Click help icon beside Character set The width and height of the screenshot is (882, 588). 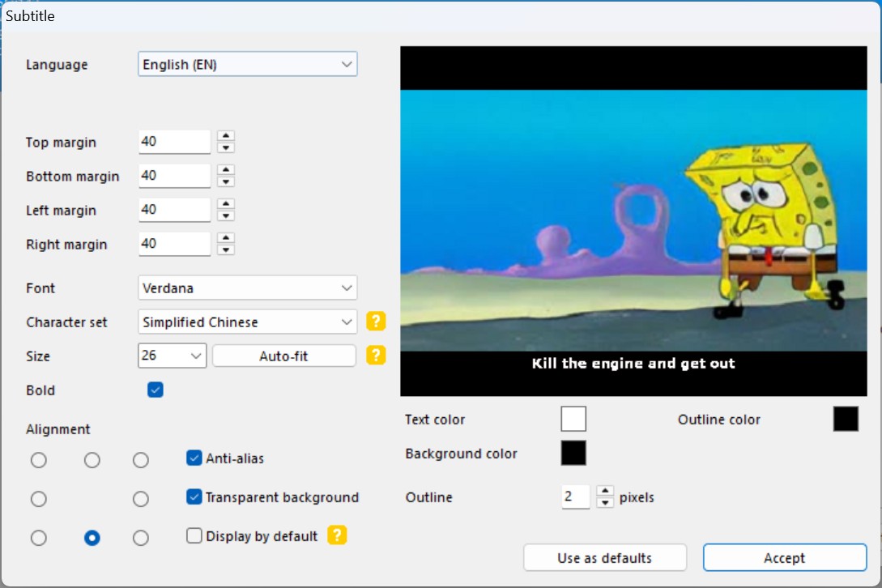375,322
